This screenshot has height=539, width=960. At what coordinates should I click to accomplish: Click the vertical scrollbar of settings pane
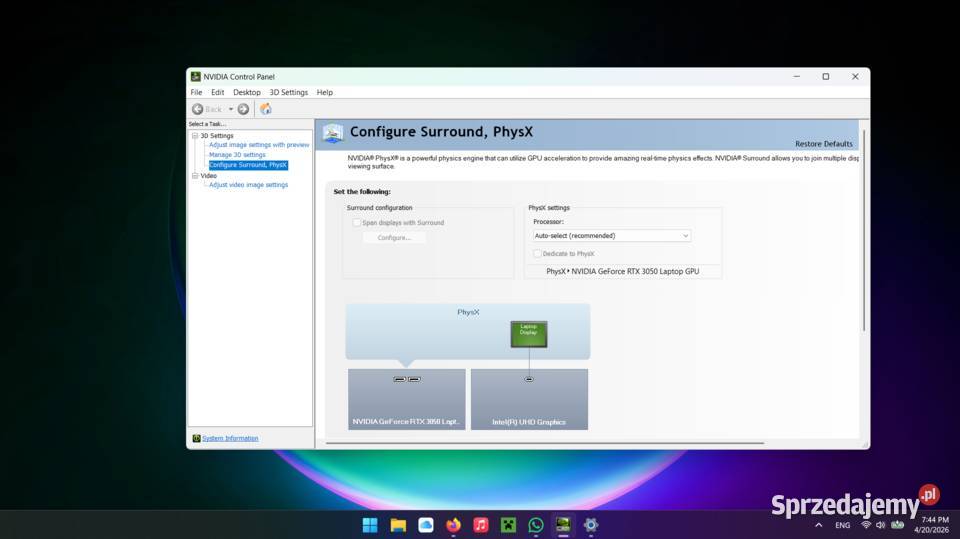click(864, 230)
